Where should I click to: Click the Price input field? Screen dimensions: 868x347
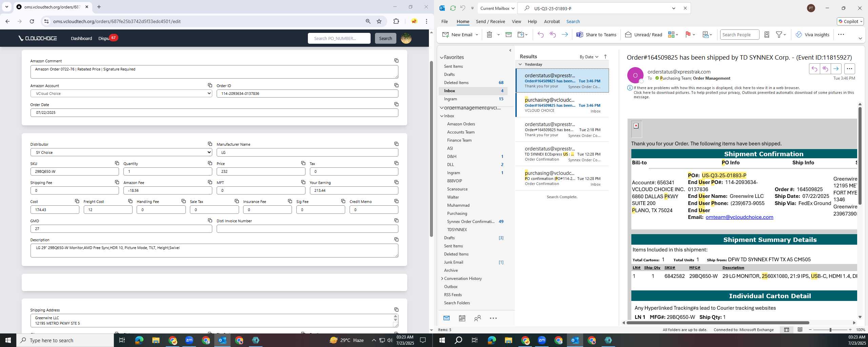(261, 171)
